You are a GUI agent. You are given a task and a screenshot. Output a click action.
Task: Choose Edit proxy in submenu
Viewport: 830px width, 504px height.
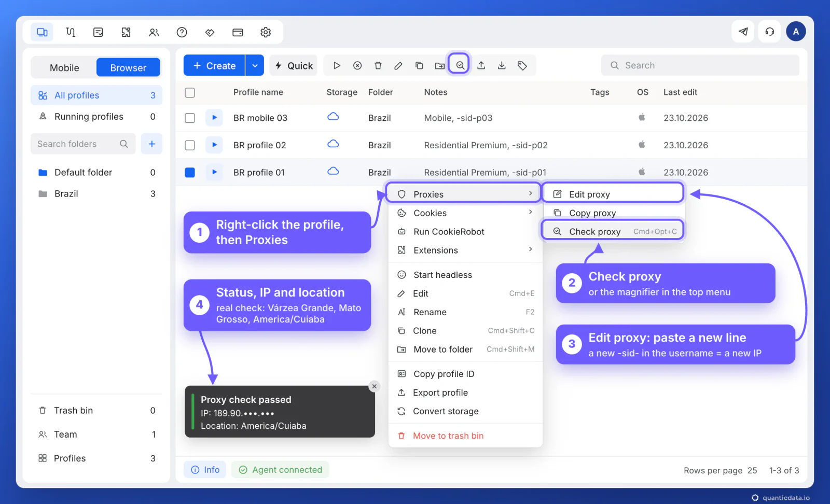(613, 194)
